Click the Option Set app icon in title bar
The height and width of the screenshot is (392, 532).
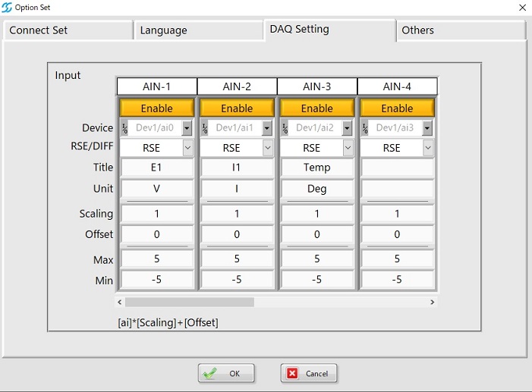8,8
